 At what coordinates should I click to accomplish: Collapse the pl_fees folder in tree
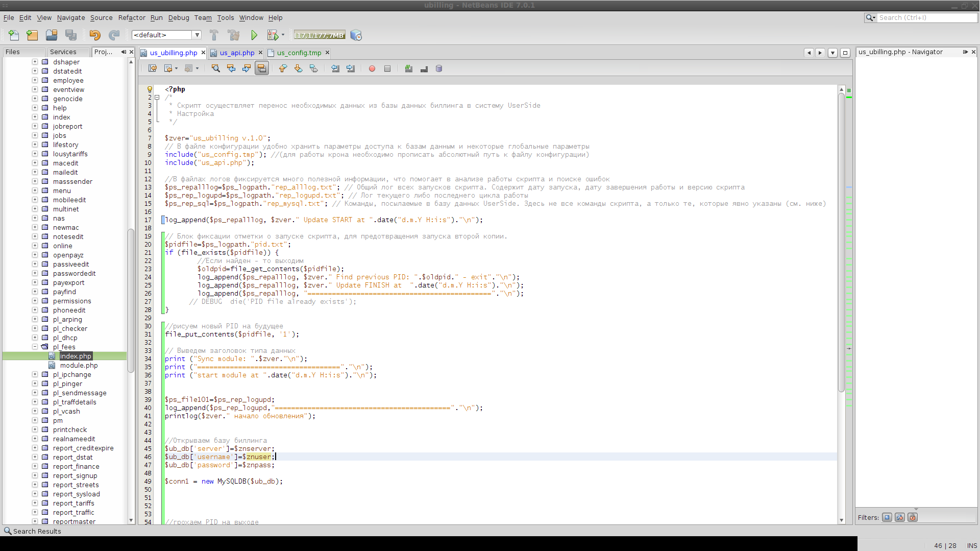35,347
